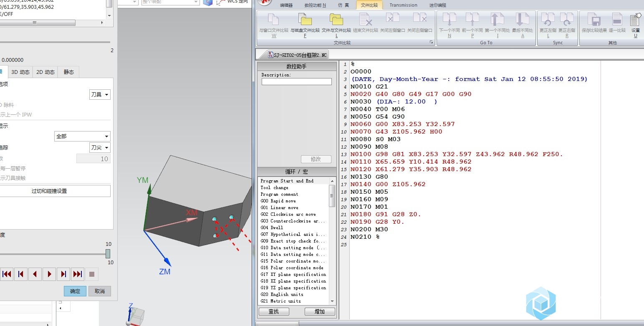Select the 静态 tab
This screenshot has height=326, width=644.
click(68, 72)
